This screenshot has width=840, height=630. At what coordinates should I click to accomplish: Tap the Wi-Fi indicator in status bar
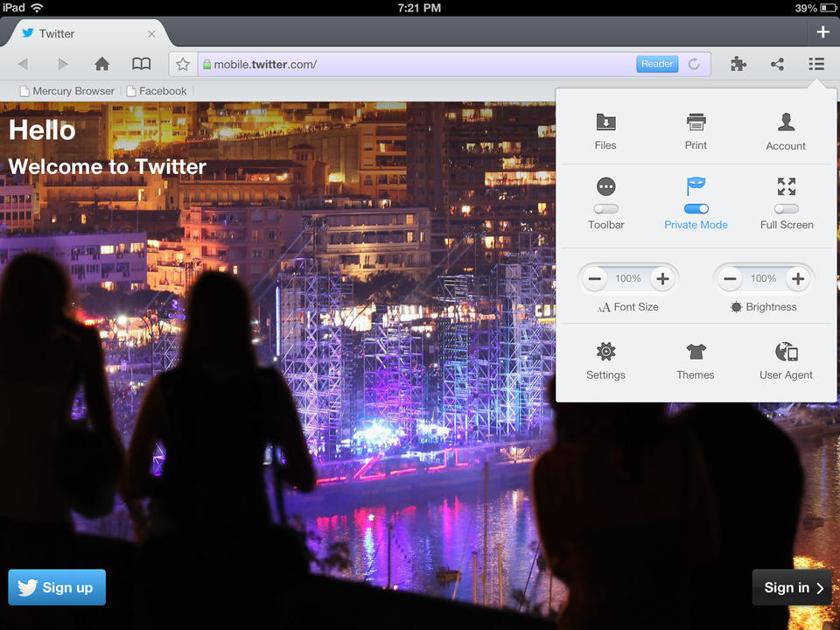tap(37, 8)
